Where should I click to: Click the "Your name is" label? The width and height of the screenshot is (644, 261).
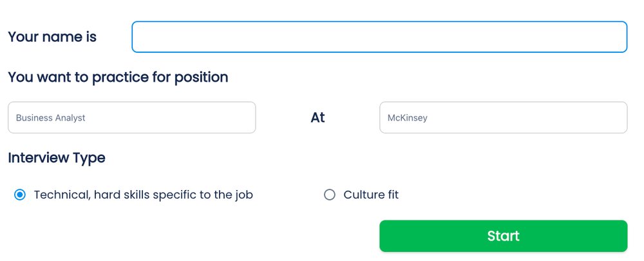[x=52, y=37]
